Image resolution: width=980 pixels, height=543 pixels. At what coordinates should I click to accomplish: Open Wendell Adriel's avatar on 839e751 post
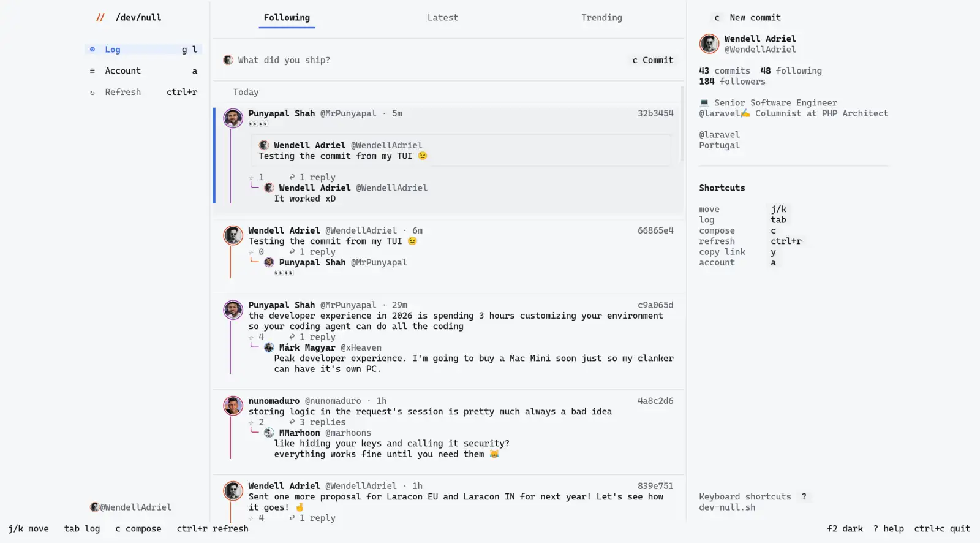pos(233,491)
